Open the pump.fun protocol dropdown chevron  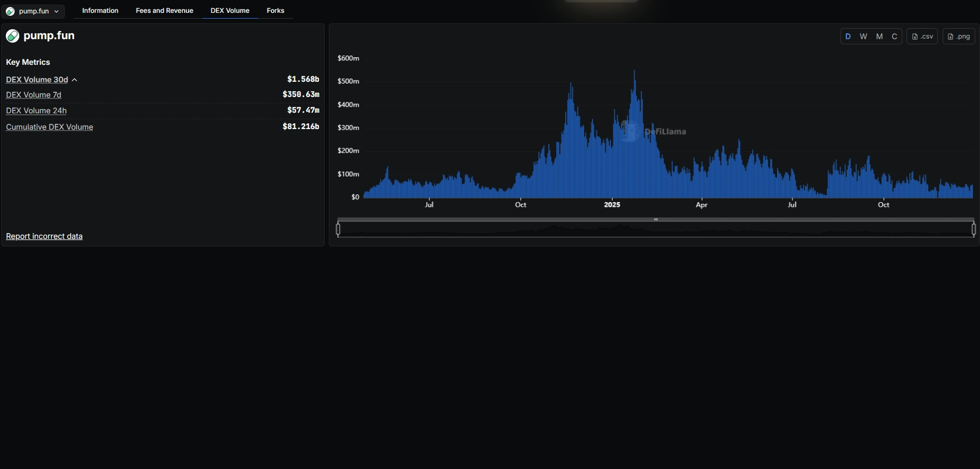click(x=57, y=11)
